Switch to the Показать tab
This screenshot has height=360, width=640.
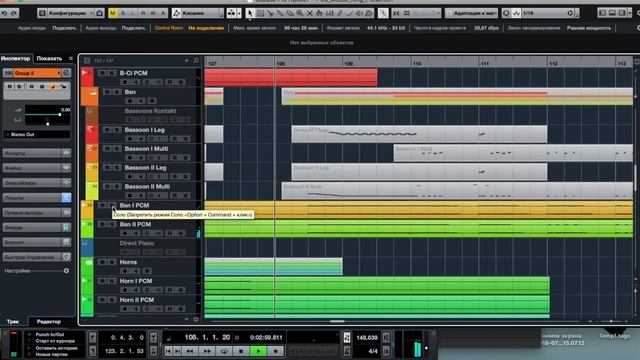[x=49, y=58]
